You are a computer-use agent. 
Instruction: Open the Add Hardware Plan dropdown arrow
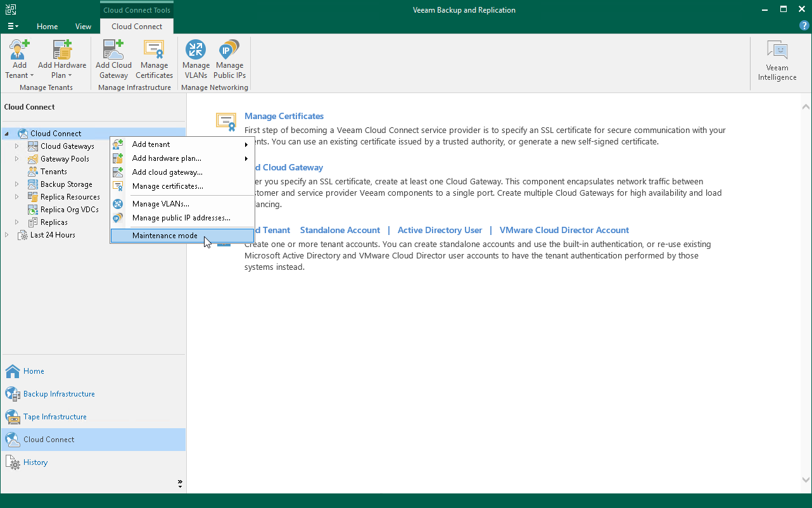tap(70, 75)
